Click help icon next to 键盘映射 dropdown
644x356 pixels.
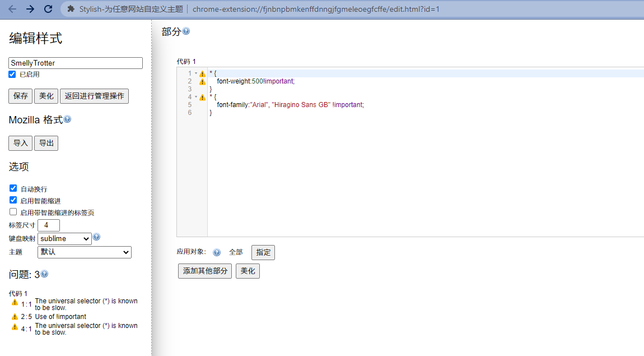[x=96, y=237]
